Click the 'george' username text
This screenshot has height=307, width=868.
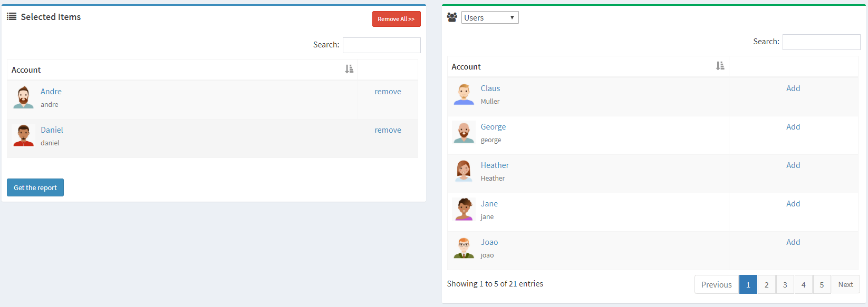point(491,140)
